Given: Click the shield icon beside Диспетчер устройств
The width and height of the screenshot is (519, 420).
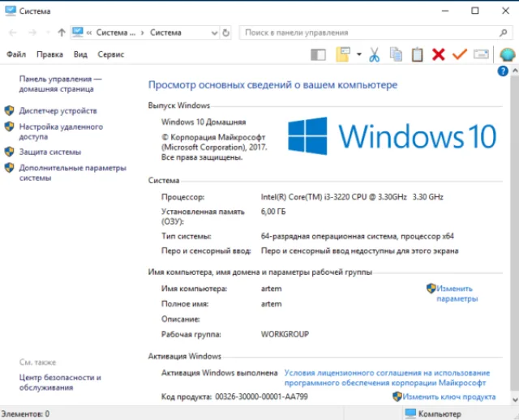Looking at the screenshot, I should [x=9, y=110].
